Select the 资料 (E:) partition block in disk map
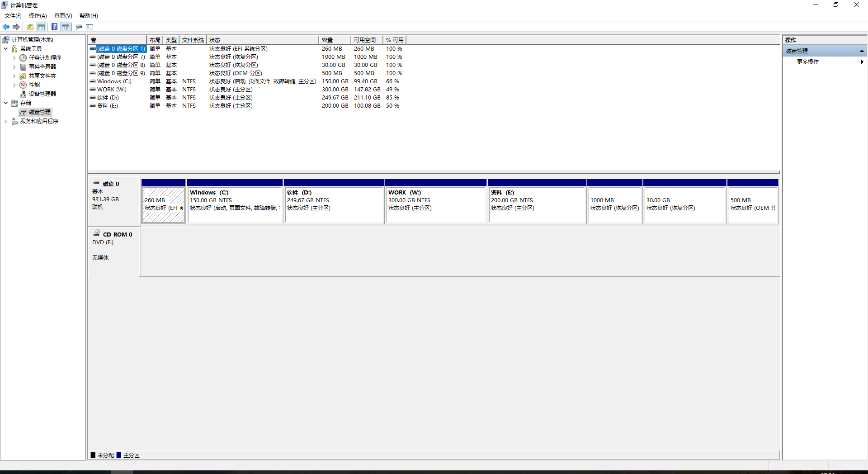Screen dimensions: 868x474 (537, 201)
